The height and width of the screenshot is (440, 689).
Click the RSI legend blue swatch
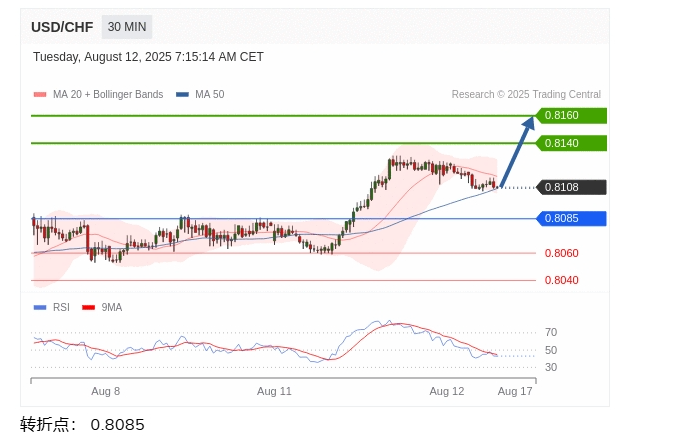[x=40, y=308]
